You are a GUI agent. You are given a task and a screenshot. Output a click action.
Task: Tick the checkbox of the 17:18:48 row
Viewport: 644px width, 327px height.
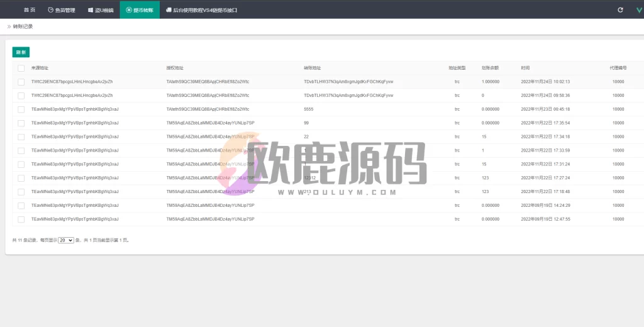(x=21, y=192)
